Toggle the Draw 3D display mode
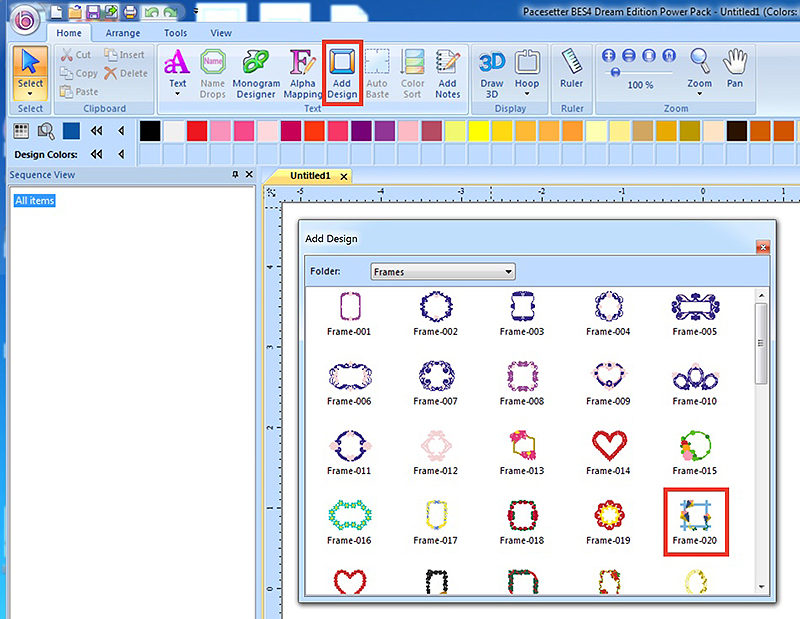The image size is (800, 619). 491,72
